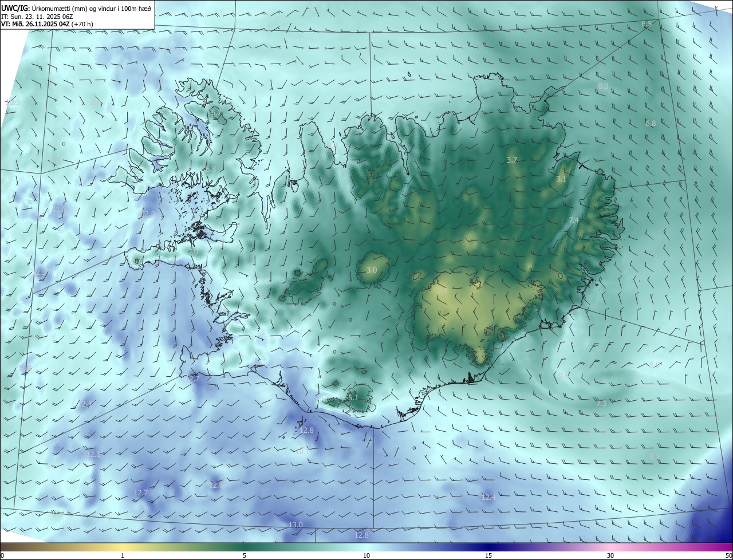Click the 12.4 value label over the southern sea
This screenshot has width=733, height=560.
pos(488,497)
